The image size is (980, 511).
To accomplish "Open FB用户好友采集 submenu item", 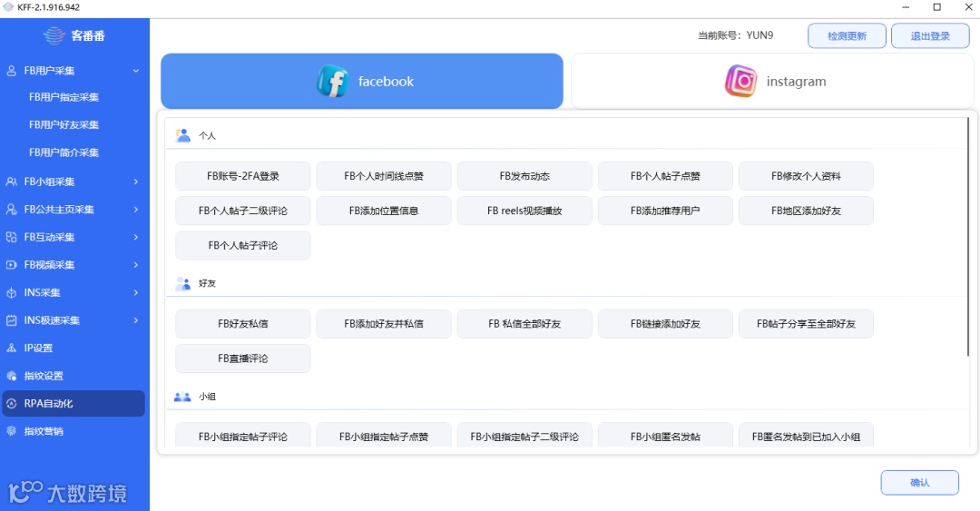I will [x=64, y=124].
